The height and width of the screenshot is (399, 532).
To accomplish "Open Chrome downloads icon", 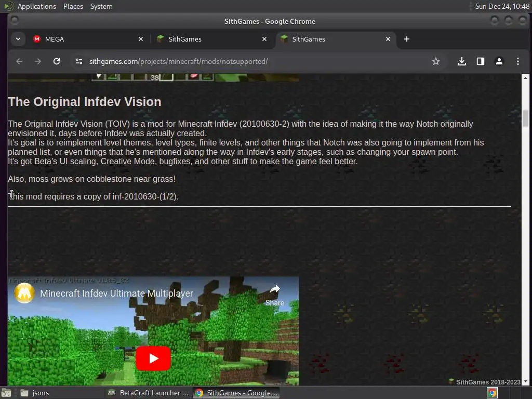I will tap(461, 61).
